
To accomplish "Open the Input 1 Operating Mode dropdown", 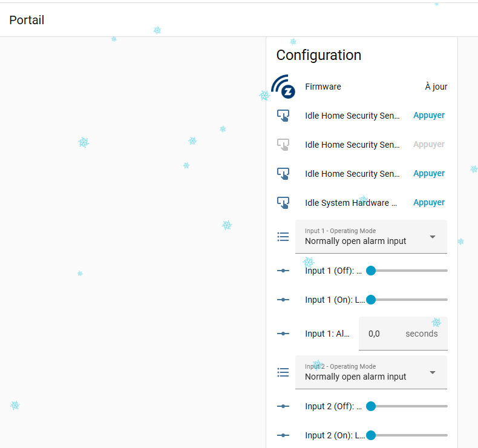I will (371, 237).
